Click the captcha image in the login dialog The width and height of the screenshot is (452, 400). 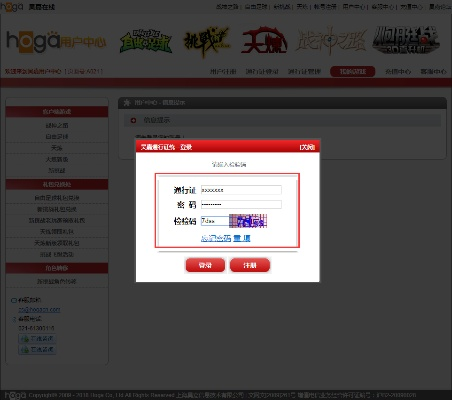248,221
